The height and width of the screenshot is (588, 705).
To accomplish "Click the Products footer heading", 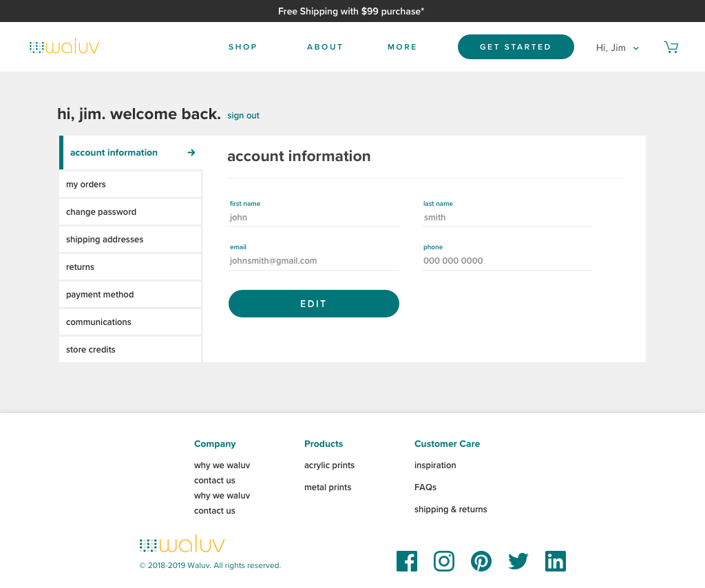I will 324,443.
